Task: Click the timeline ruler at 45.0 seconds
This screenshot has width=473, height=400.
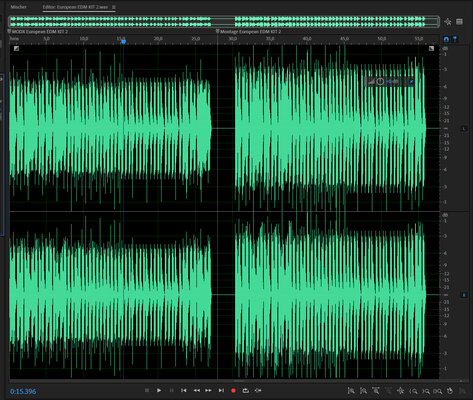Action: (344, 39)
